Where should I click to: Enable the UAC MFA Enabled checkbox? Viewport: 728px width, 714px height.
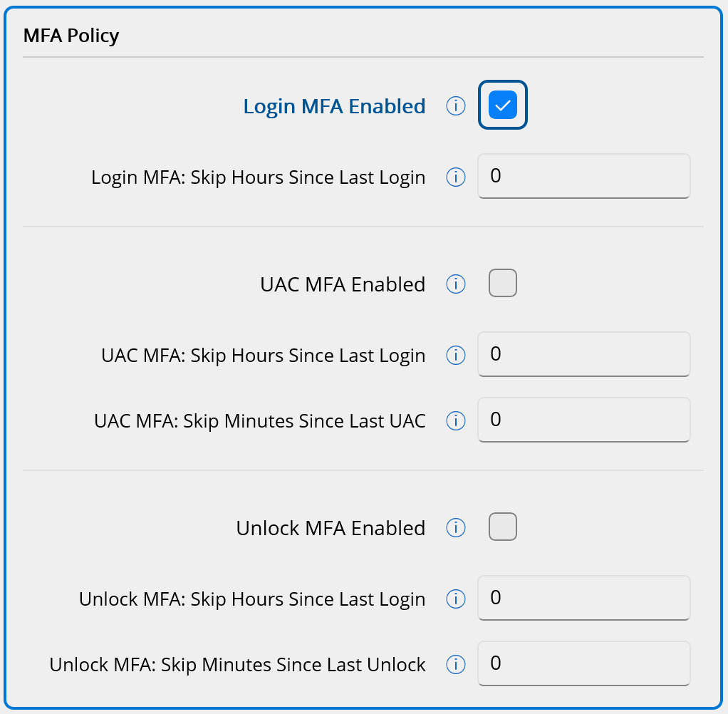[503, 284]
